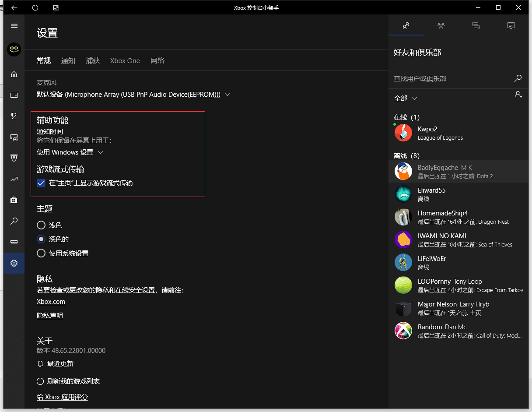Open the profile avatar in the left sidebar

(x=14, y=49)
